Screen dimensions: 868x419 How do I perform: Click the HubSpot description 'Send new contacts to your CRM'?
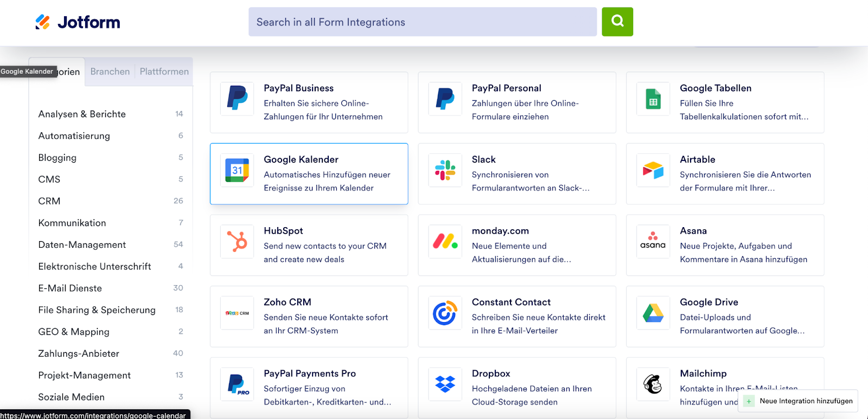pyautogui.click(x=325, y=246)
